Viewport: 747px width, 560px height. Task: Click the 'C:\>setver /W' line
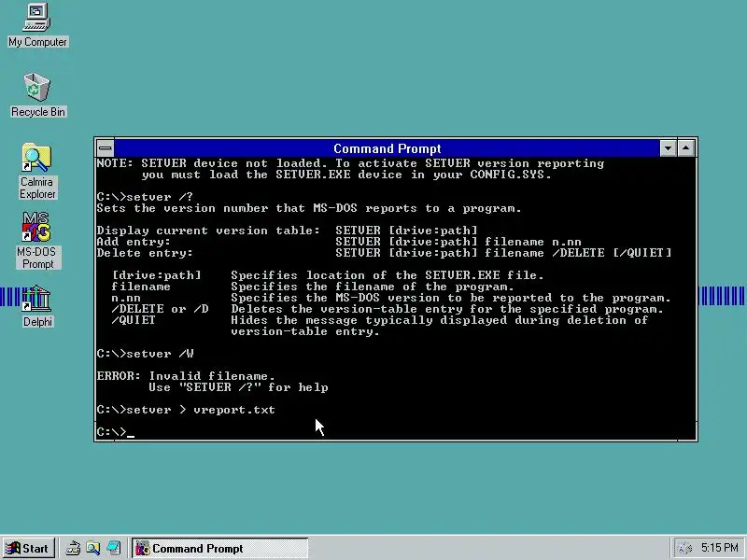pyautogui.click(x=146, y=354)
